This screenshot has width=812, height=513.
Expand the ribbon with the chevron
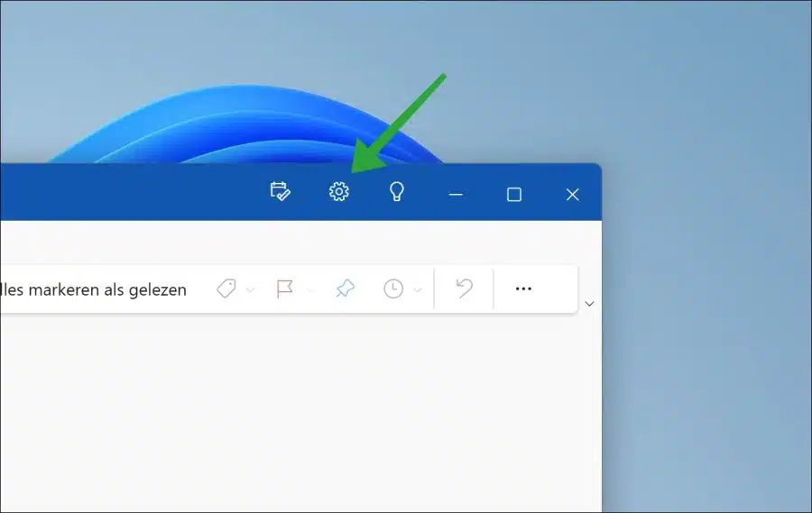589,304
